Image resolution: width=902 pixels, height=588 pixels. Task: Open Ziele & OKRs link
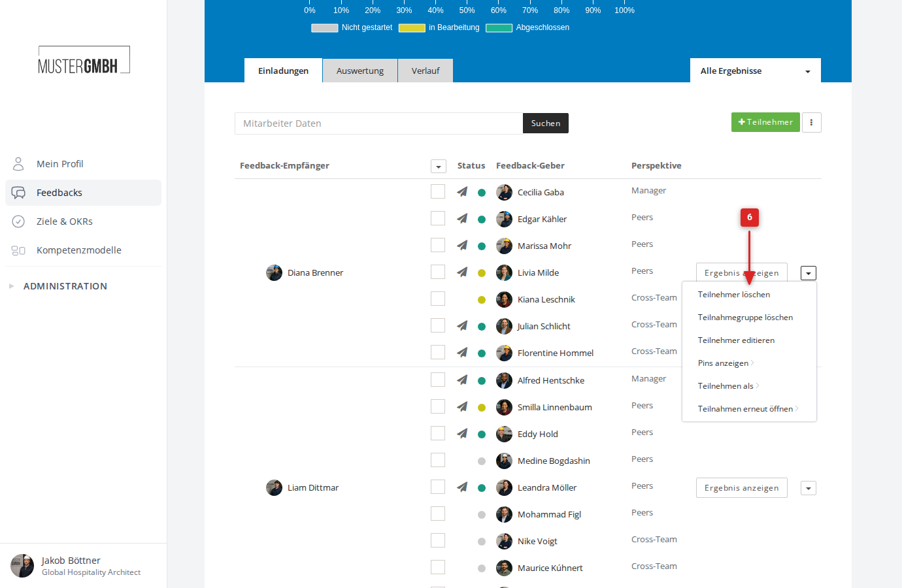tap(65, 221)
